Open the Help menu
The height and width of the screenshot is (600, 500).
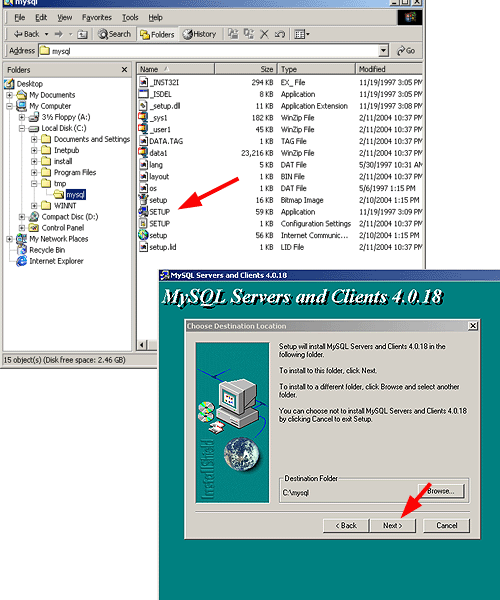[x=155, y=18]
